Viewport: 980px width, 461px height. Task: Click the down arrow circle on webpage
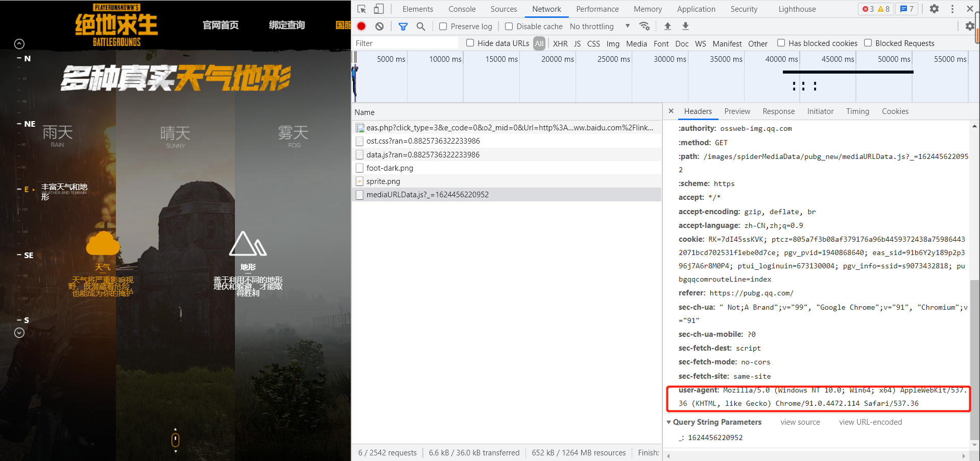(19, 333)
